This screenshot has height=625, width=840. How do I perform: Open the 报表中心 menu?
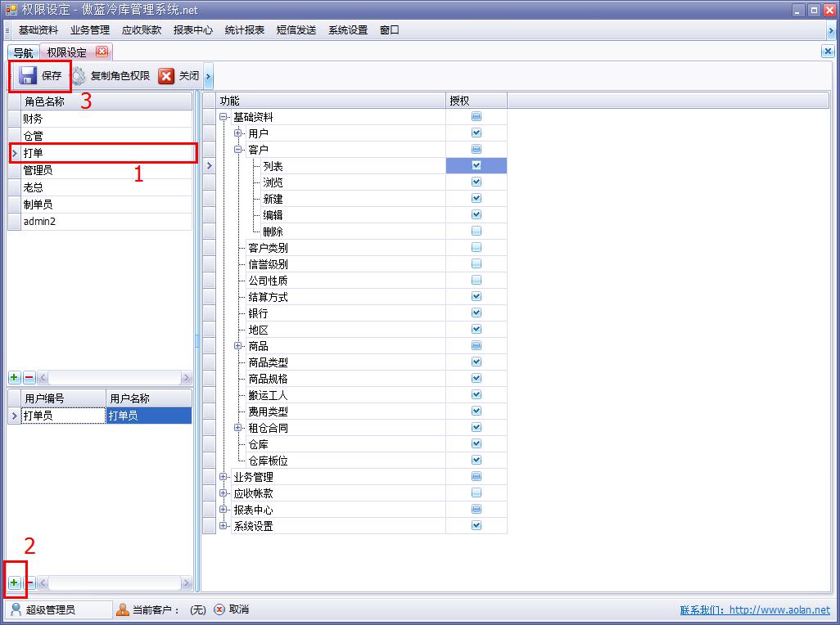click(192, 30)
